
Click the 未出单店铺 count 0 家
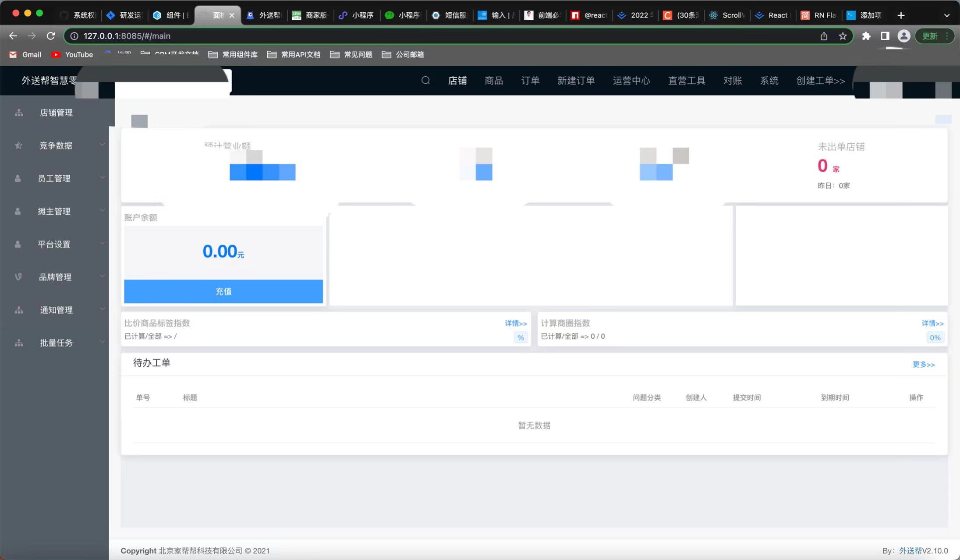pos(829,166)
